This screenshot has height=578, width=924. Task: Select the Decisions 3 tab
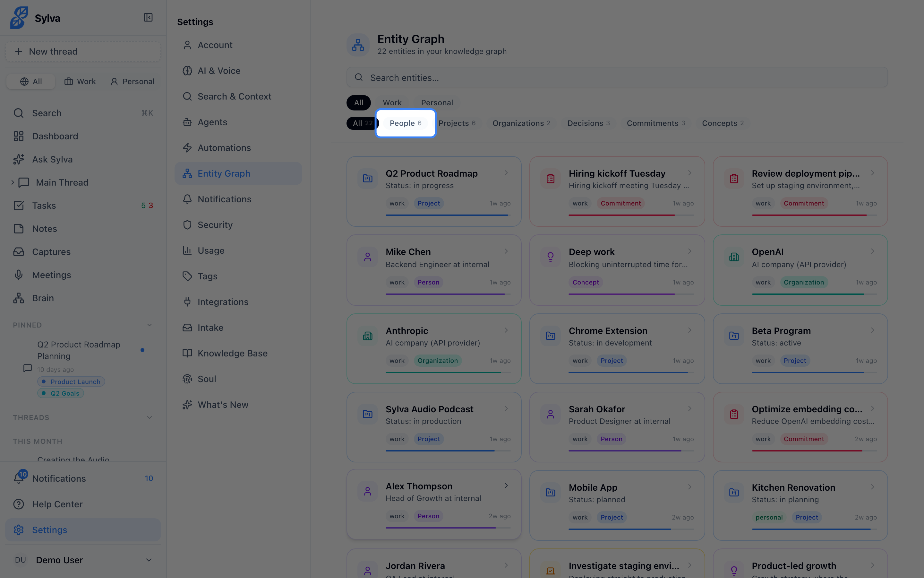click(588, 123)
